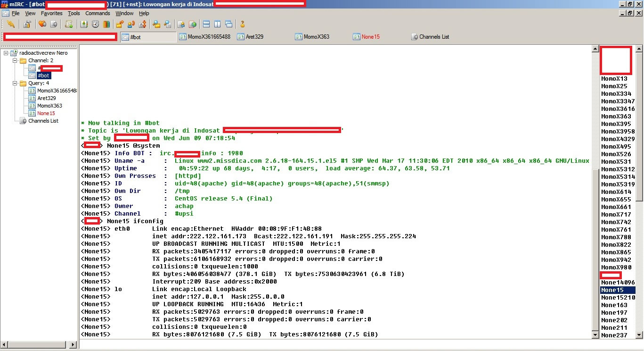Switch to the #bot switchbar tab

pyautogui.click(x=148, y=37)
